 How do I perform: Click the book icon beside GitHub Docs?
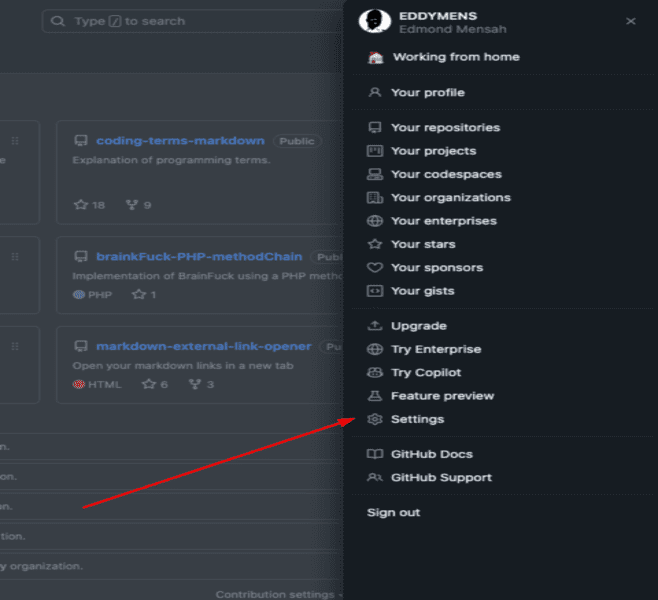coord(375,454)
